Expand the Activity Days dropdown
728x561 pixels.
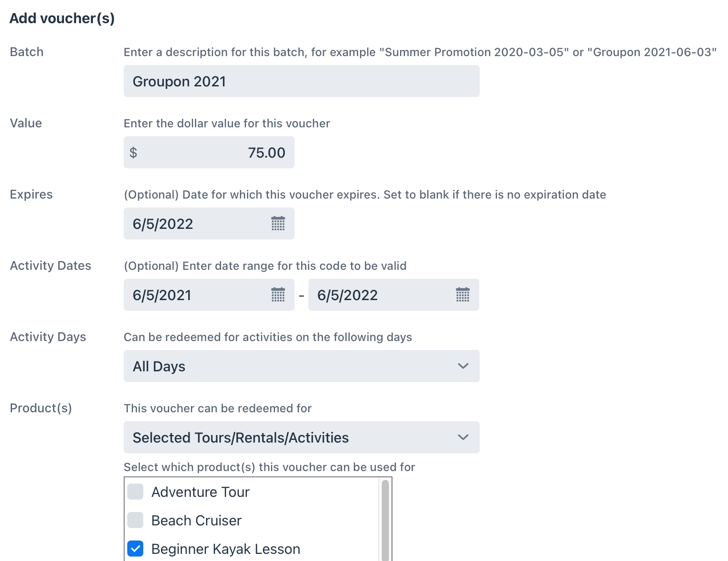[x=302, y=366]
